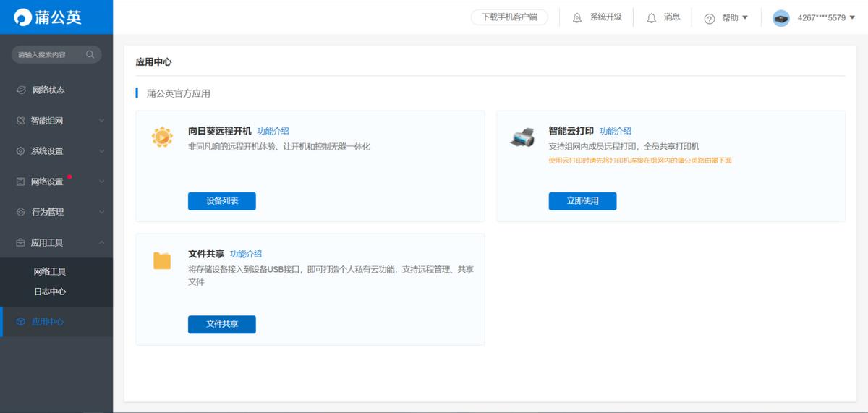The height and width of the screenshot is (413, 868).
Task: Click the 向日葵远程开机 sunflower icon
Action: click(162, 137)
